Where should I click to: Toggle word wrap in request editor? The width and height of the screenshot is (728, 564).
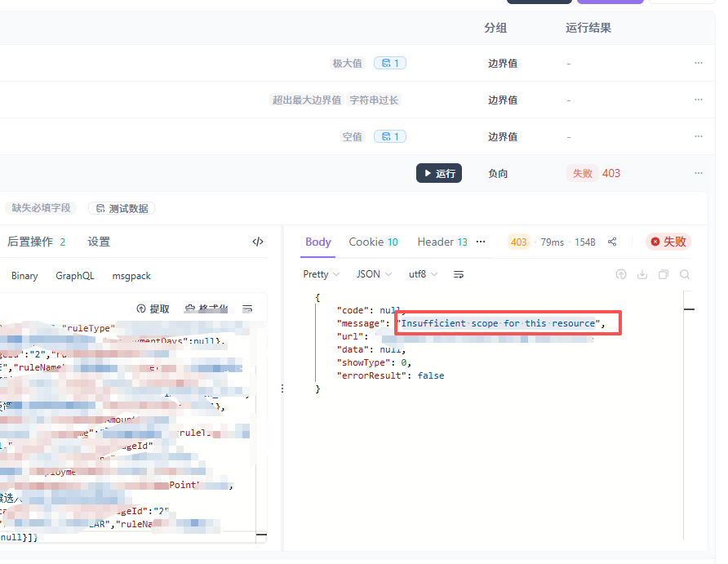click(247, 309)
